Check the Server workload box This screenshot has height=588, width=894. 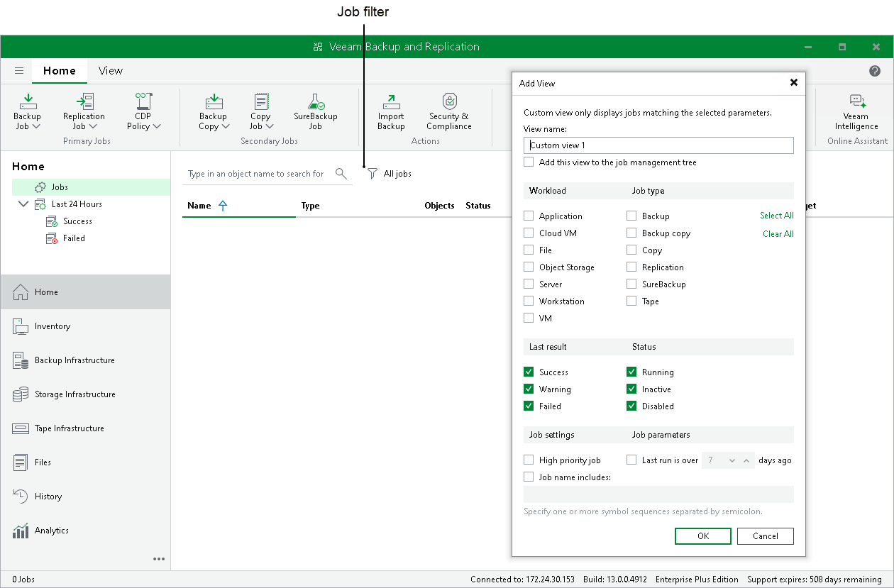(529, 284)
